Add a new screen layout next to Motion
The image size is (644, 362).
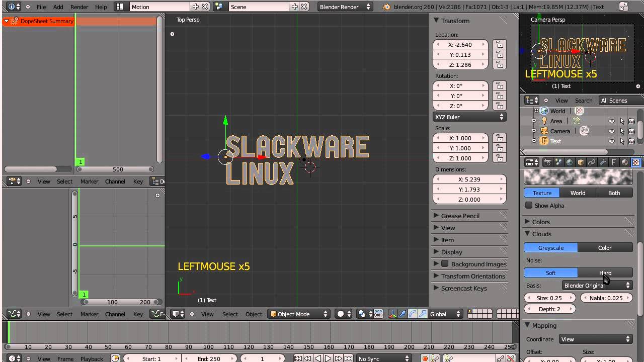(196, 7)
